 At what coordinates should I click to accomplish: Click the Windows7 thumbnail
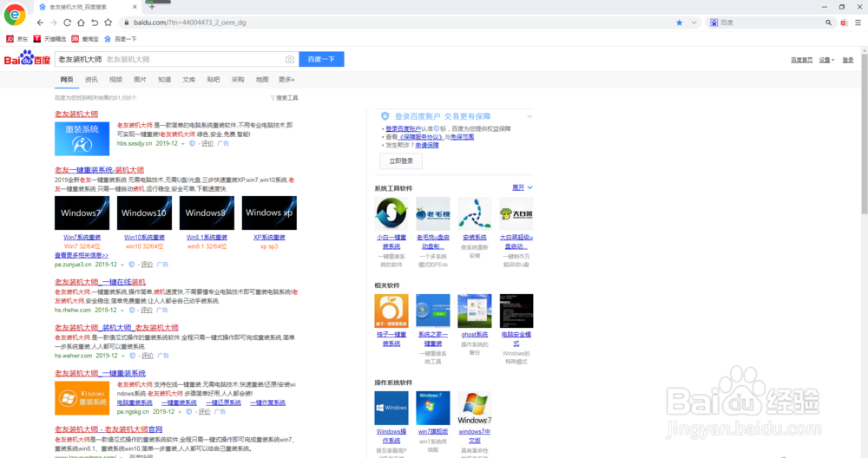[x=82, y=213]
